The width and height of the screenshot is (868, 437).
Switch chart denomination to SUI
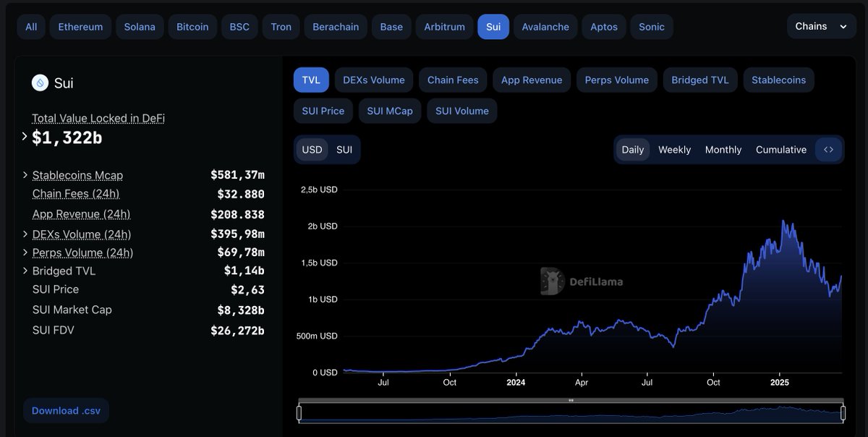(x=344, y=149)
